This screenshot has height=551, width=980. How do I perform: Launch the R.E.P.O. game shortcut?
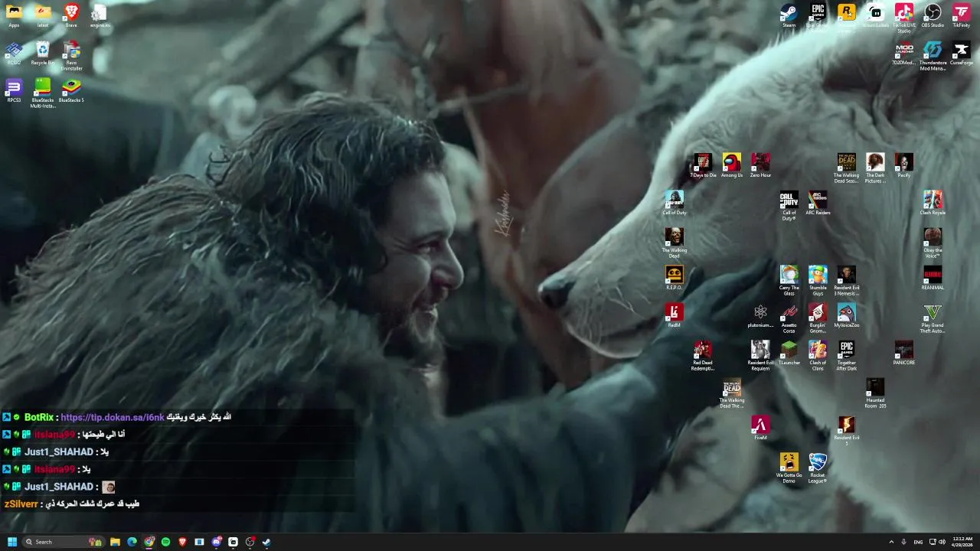(675, 278)
